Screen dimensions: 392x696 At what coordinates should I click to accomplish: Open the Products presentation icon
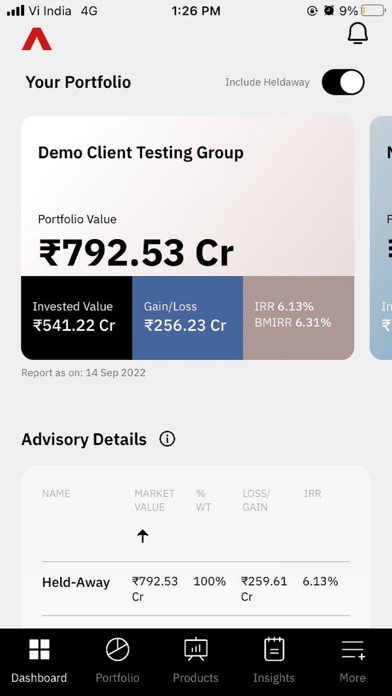pos(196,649)
